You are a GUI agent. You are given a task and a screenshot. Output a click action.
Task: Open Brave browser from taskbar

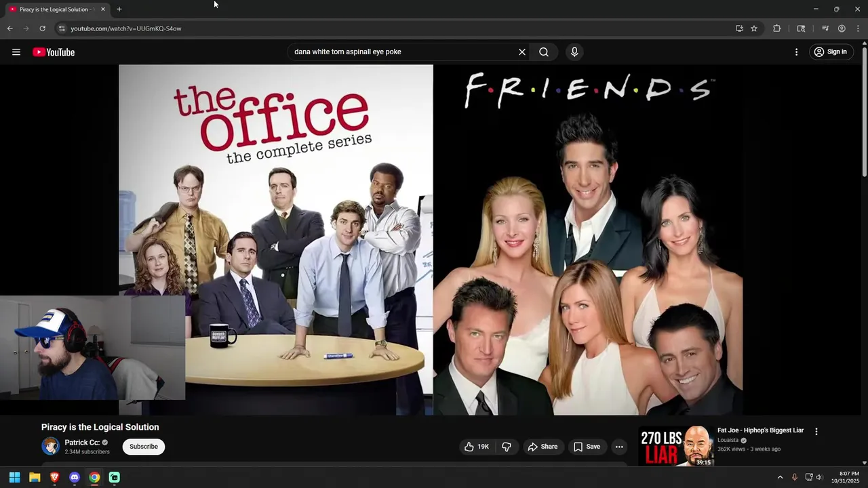pos(55,477)
